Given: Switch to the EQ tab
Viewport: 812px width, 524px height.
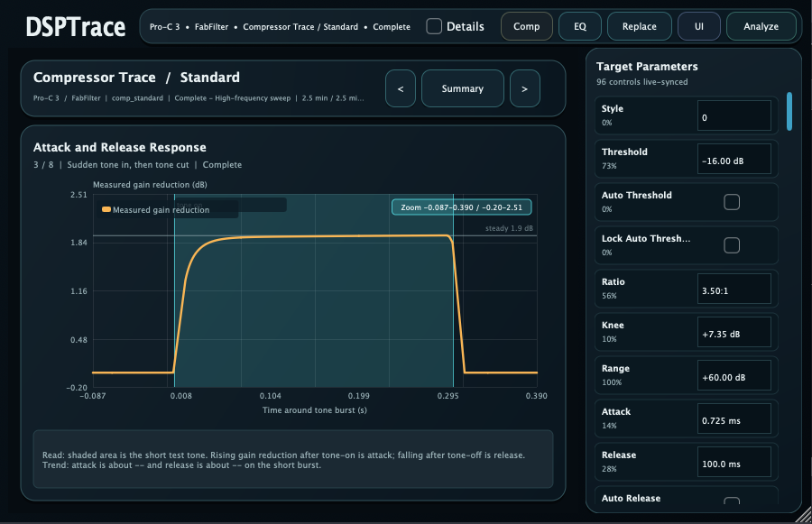Looking at the screenshot, I should pyautogui.click(x=580, y=26).
